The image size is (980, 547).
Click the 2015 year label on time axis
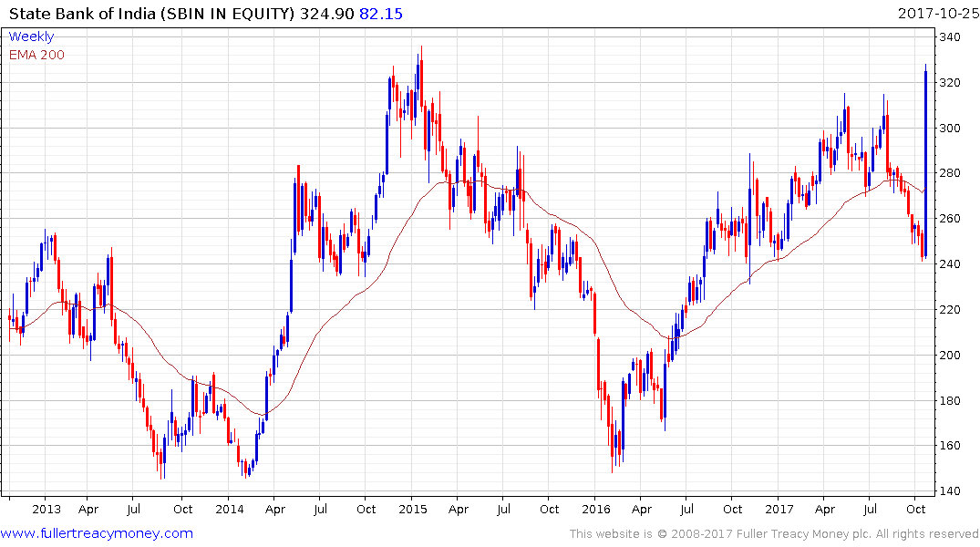coord(412,509)
